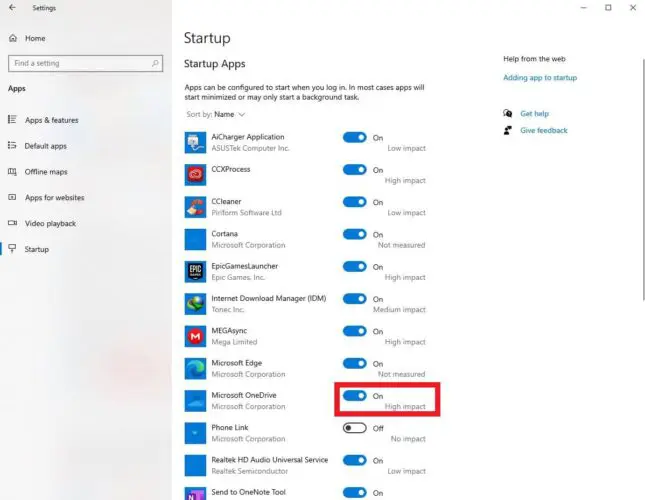Disable EpicGamesLauncher startup toggle
The width and height of the screenshot is (645, 500).
355,266
